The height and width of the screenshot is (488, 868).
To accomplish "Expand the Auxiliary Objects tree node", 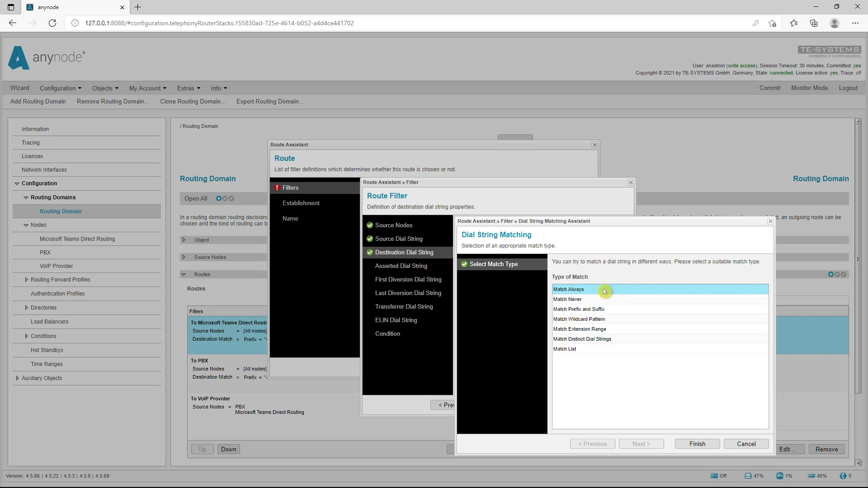I will 17,378.
